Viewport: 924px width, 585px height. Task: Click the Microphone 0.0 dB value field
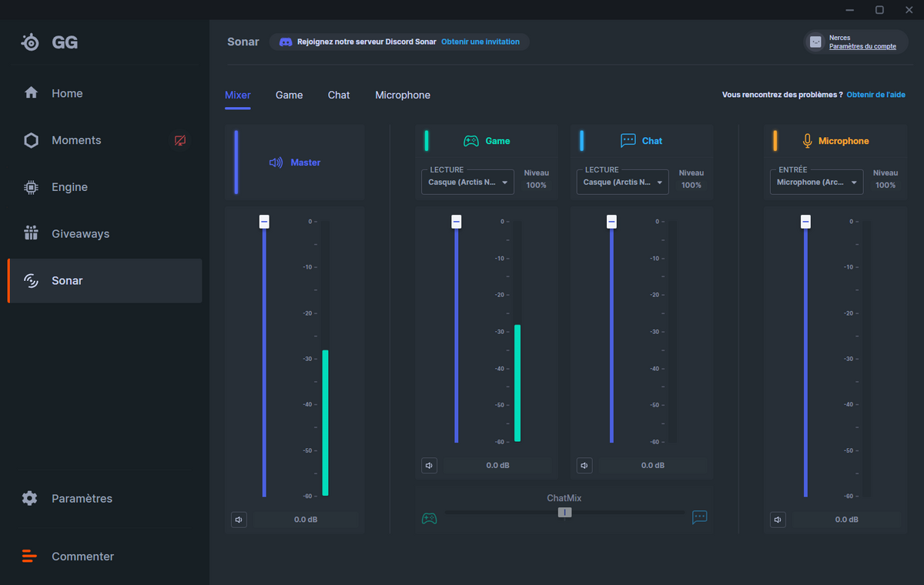coord(846,520)
